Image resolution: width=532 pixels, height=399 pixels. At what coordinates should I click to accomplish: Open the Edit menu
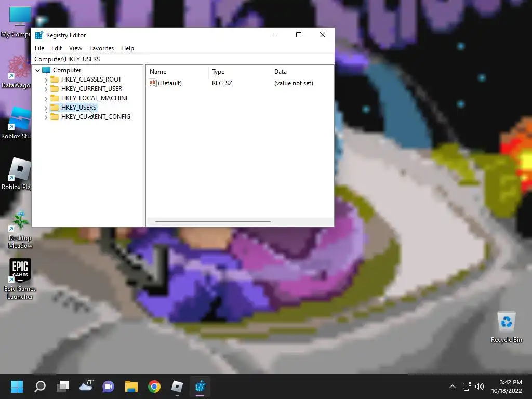click(x=56, y=48)
